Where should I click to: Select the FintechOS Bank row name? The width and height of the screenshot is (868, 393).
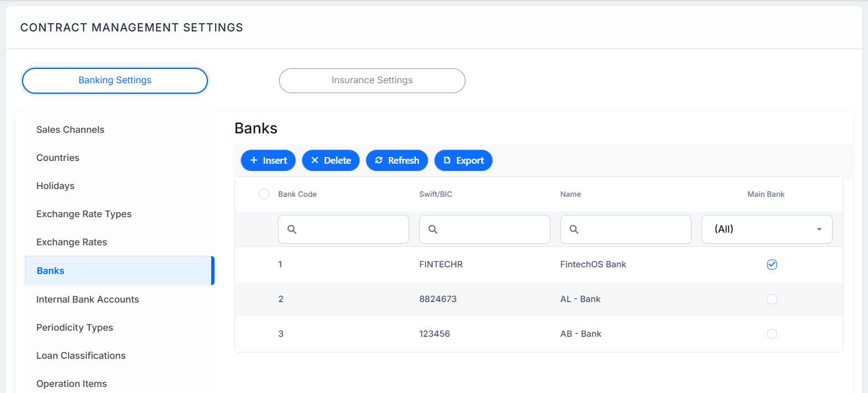[593, 265]
